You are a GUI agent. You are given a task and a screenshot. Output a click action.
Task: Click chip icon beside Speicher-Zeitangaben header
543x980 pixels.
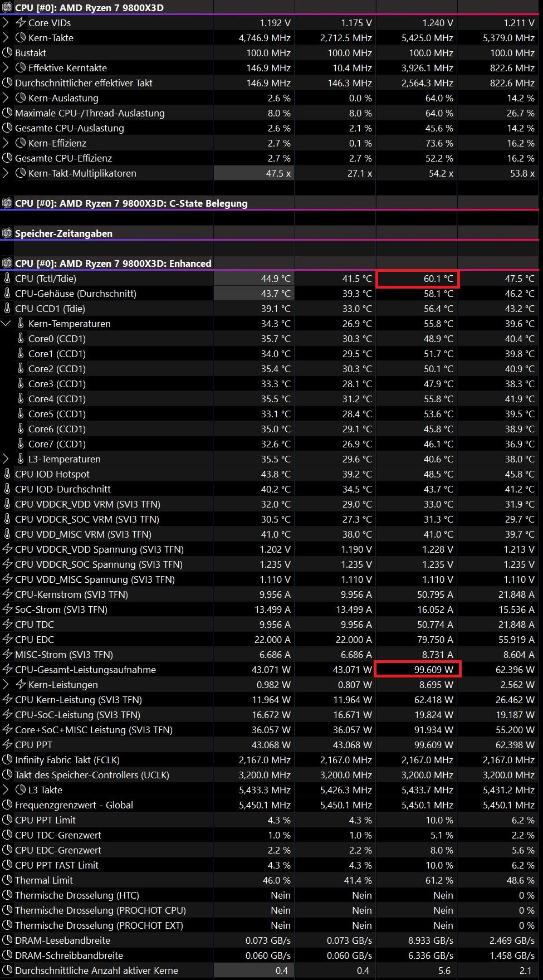[7, 233]
